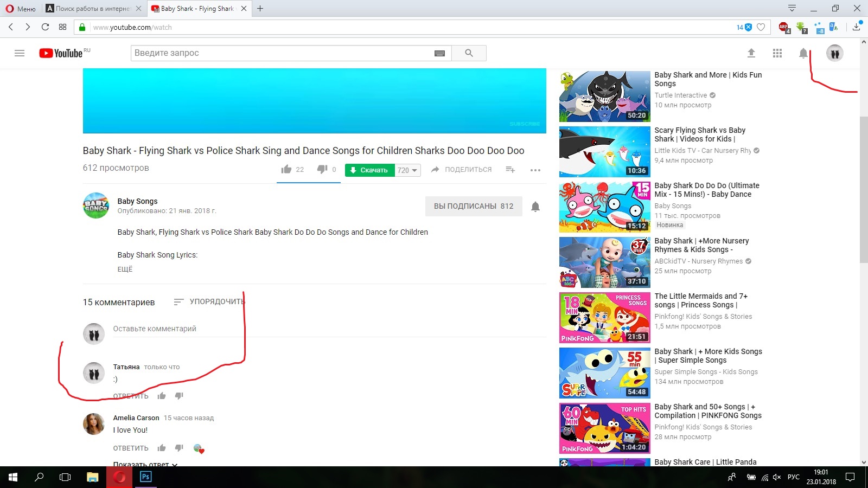Expand Показать ответ replies
868x488 pixels.
coord(145,464)
